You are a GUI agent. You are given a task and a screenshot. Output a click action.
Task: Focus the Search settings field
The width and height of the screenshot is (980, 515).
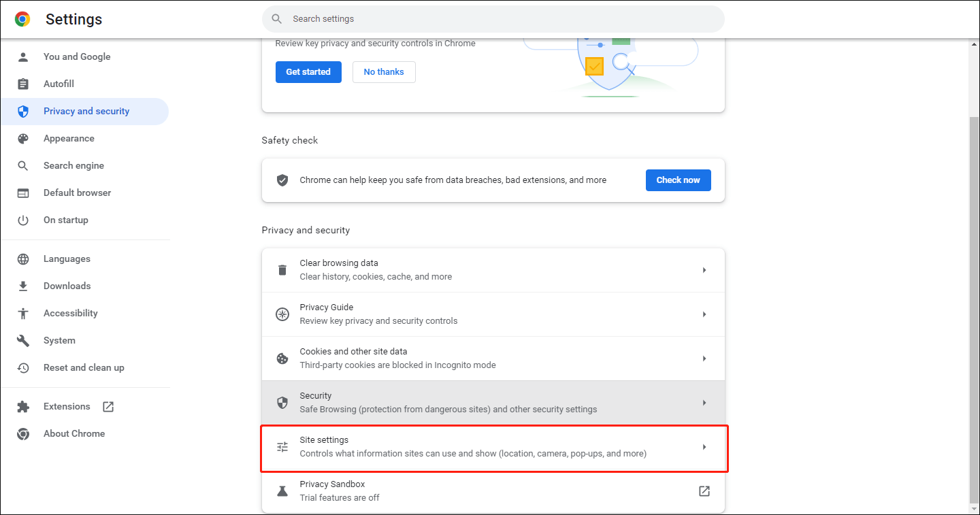coord(493,19)
